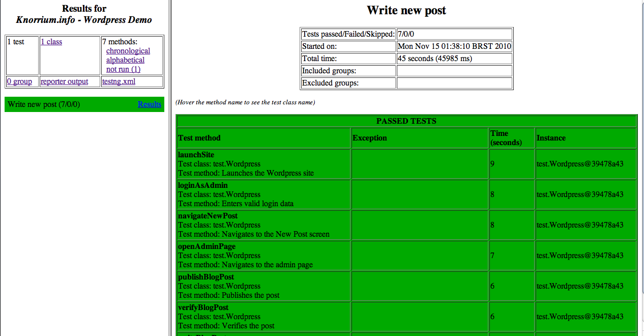Image resolution: width=644 pixels, height=336 pixels.
Task: Click the frame divider between panels
Action: [170, 168]
